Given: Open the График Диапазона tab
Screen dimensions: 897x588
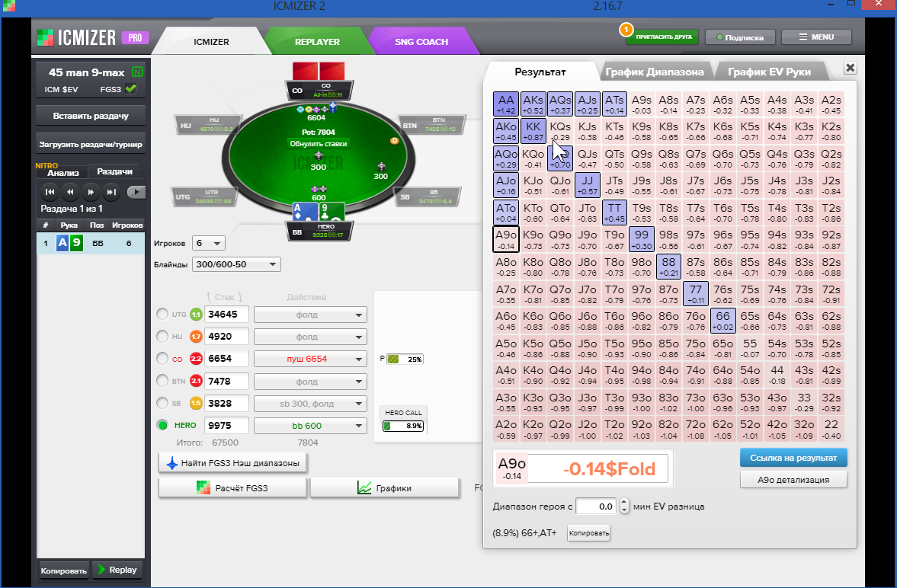Looking at the screenshot, I should [655, 72].
